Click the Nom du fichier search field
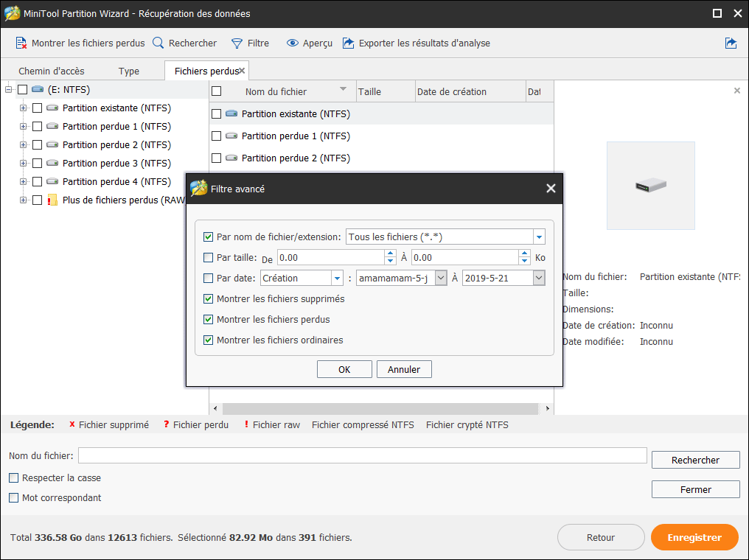Screen dimensions: 749x560 [x=363, y=455]
